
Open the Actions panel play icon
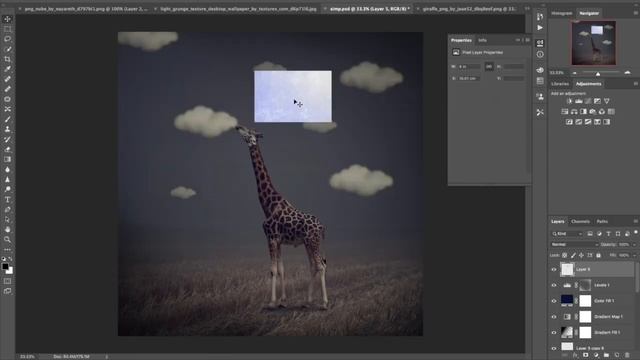540,28
